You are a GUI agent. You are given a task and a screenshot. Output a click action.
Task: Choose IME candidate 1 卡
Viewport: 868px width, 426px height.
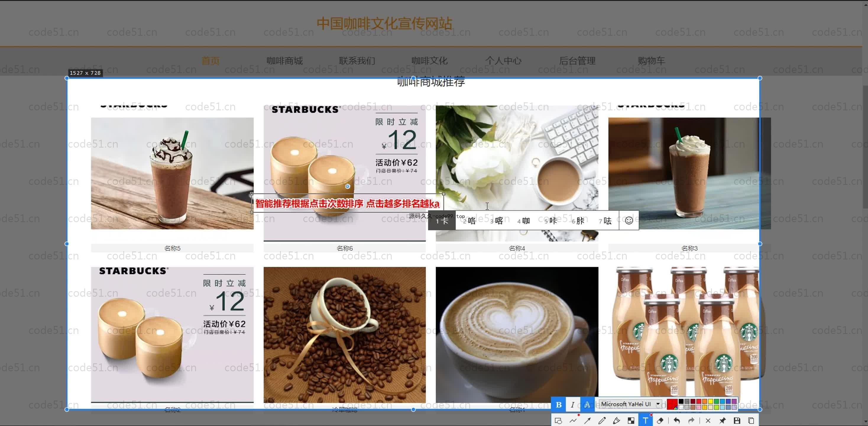pyautogui.click(x=442, y=221)
